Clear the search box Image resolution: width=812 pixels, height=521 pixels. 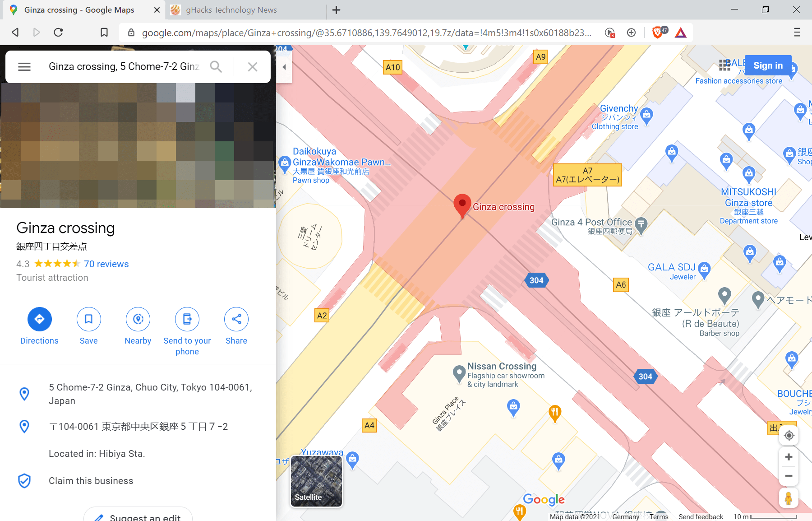tap(253, 67)
